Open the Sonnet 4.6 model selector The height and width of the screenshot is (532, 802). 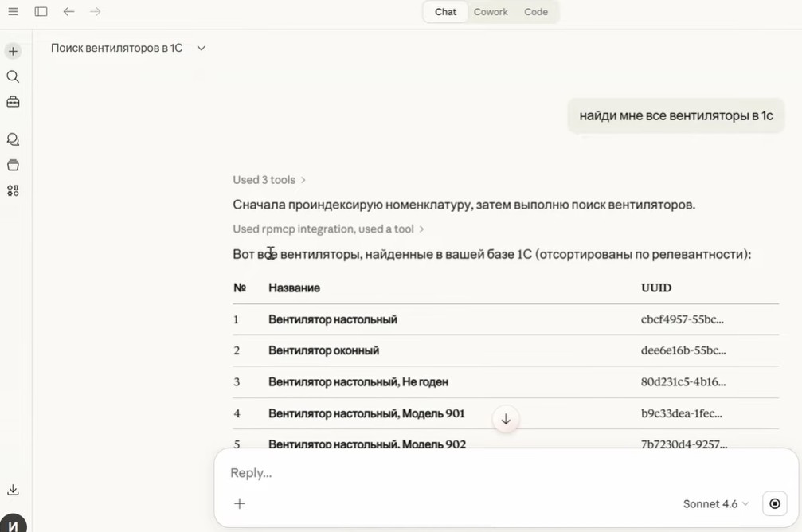(x=715, y=504)
